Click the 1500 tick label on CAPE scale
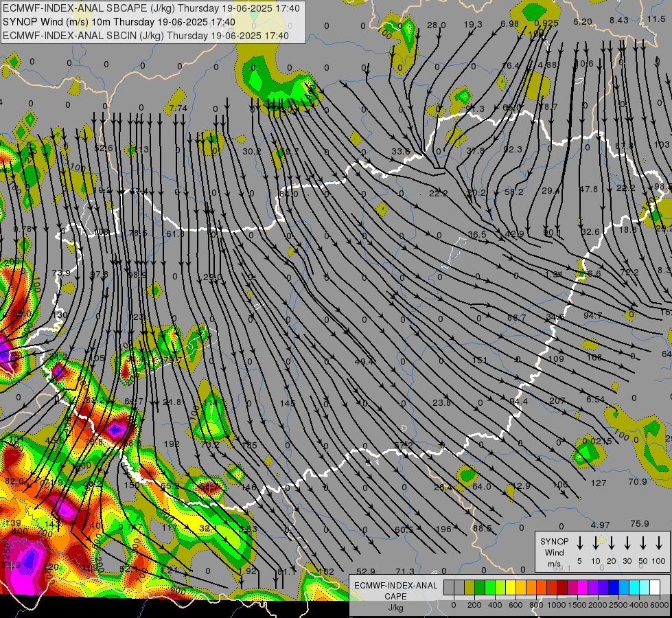Image resolution: width=672 pixels, height=618 pixels. point(577,605)
